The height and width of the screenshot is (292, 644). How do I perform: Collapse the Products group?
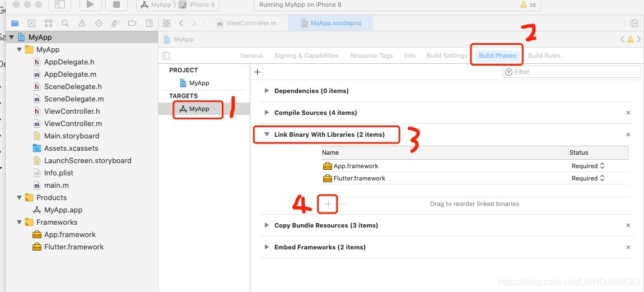pyautogui.click(x=19, y=197)
